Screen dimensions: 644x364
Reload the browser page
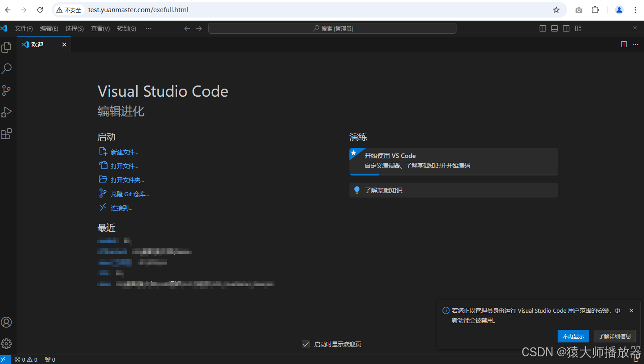tap(40, 10)
